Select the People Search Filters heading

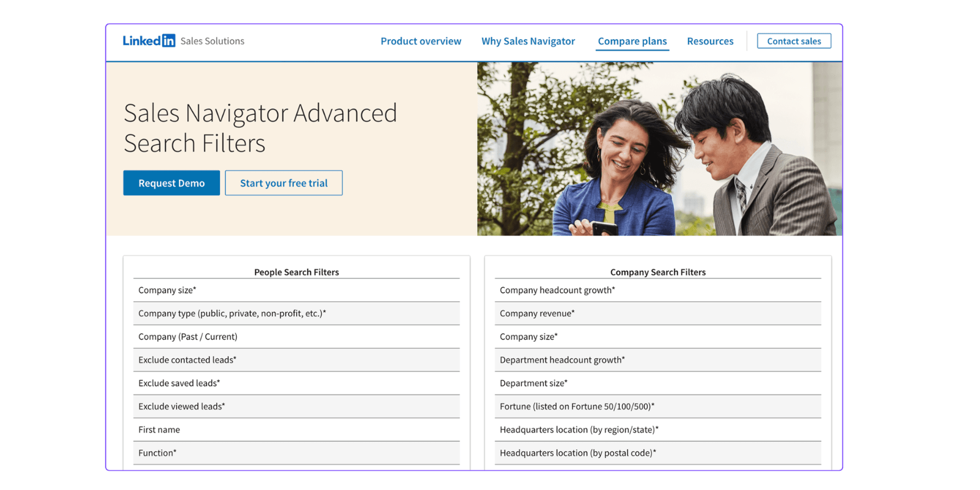click(x=296, y=272)
